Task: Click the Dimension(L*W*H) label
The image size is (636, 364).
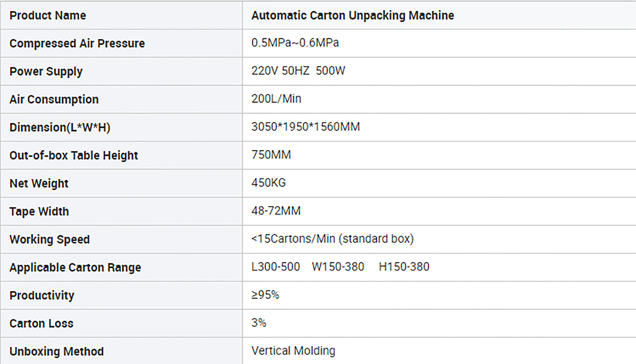Action: coord(60,128)
